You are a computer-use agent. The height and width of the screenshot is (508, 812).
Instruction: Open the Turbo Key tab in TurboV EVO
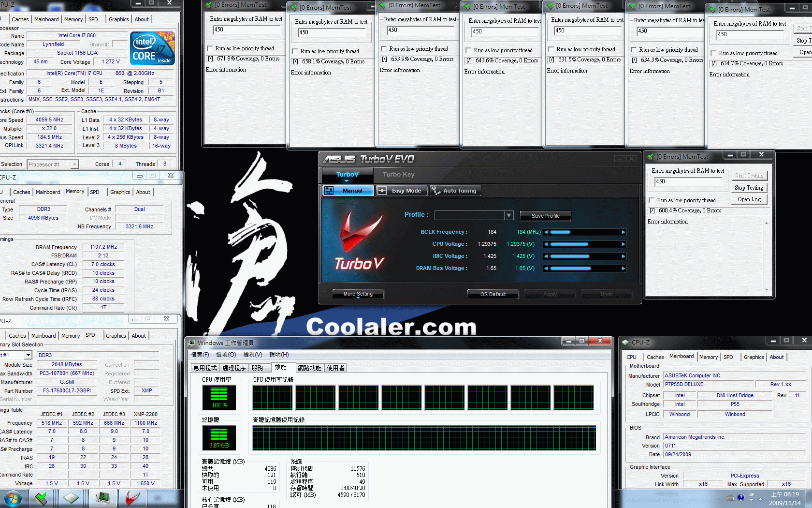coord(398,175)
